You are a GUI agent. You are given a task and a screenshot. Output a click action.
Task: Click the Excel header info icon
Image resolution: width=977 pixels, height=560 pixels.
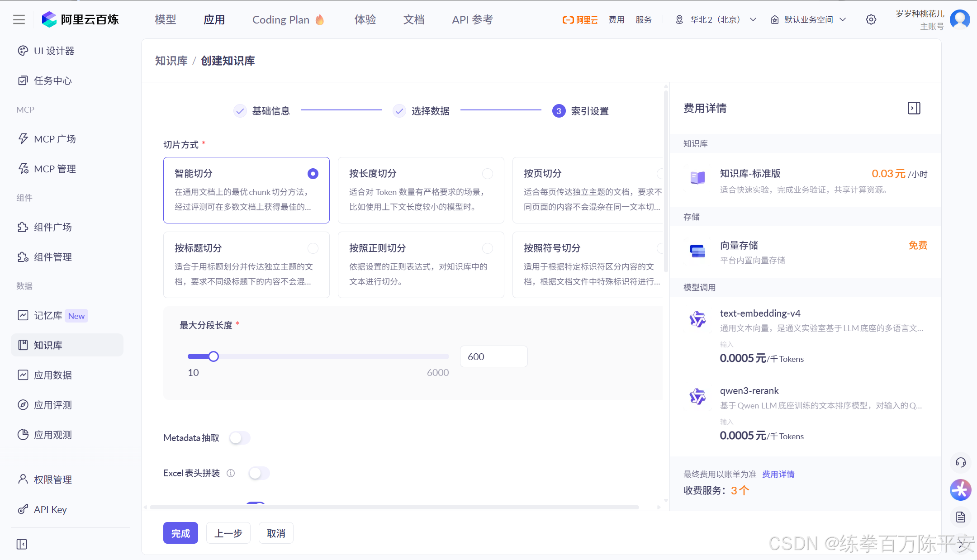[x=231, y=473]
